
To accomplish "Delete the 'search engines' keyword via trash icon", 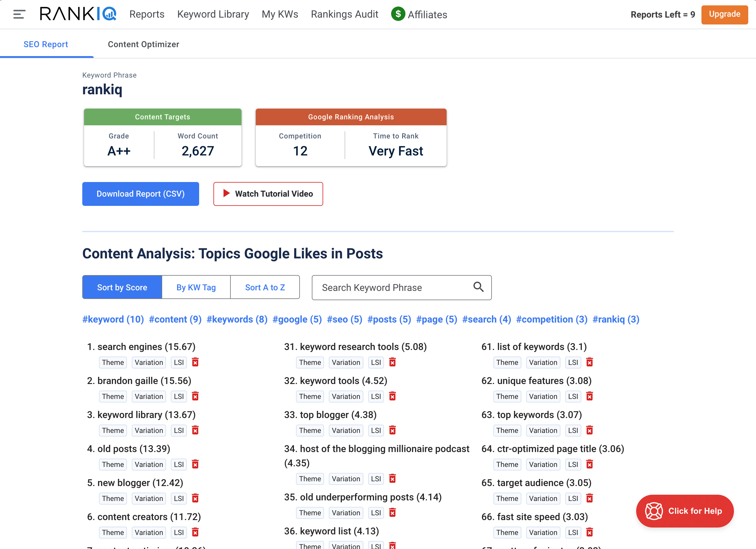I will (195, 362).
